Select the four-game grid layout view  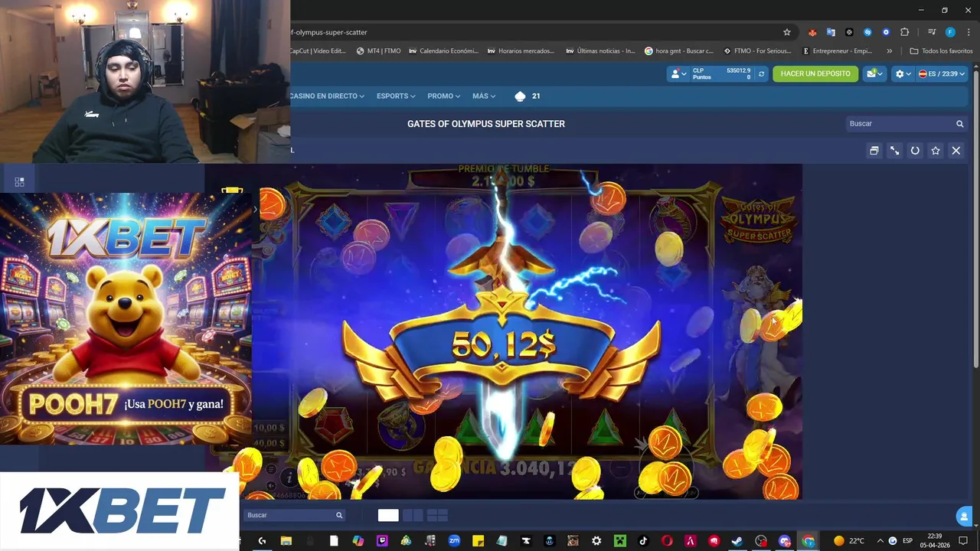(437, 515)
